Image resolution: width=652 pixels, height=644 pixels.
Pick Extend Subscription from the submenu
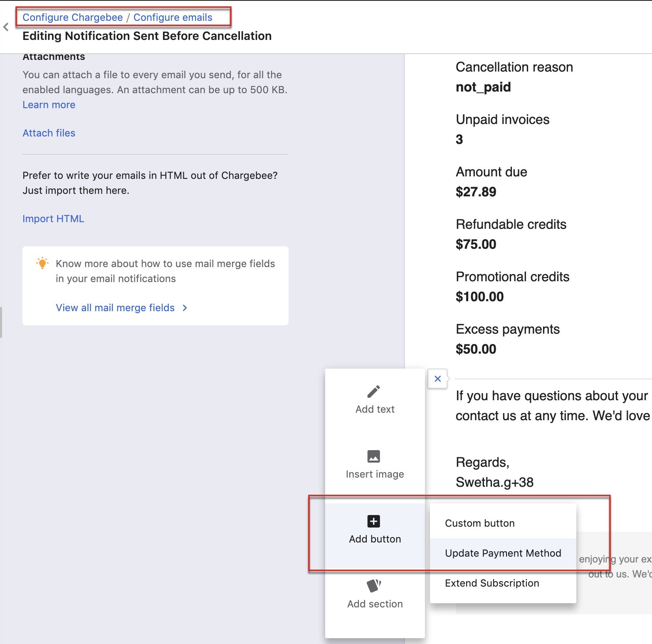point(492,583)
